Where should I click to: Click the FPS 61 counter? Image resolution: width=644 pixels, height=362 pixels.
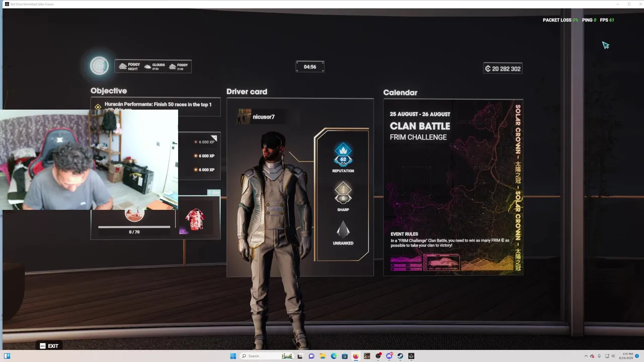pyautogui.click(x=607, y=20)
